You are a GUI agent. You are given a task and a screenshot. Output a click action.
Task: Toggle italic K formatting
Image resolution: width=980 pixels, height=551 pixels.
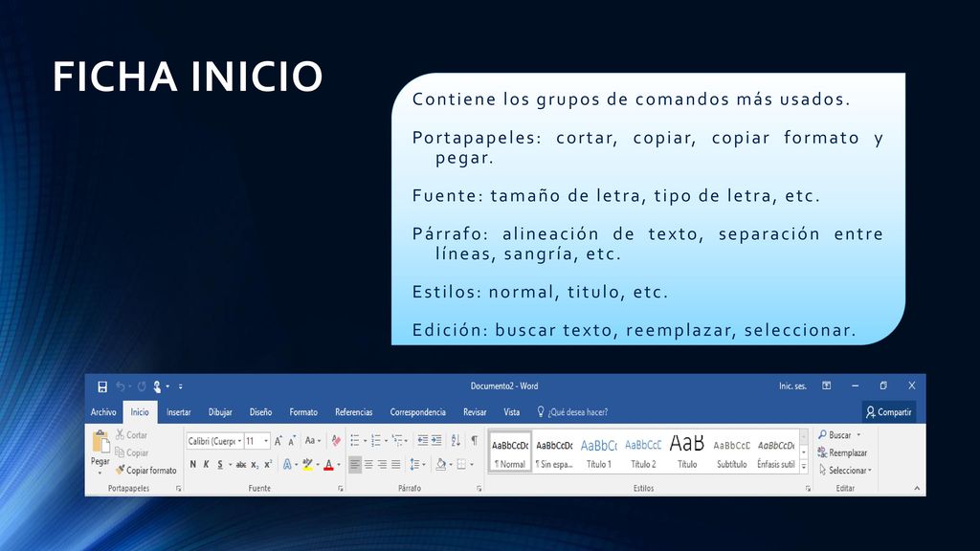point(207,464)
